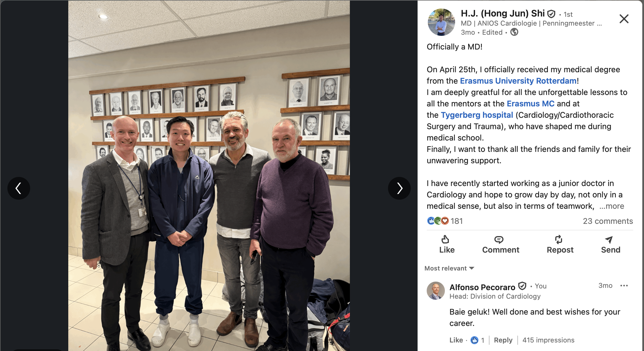Click the globe visibility icon under author
This screenshot has width=644, height=351.
coord(514,32)
